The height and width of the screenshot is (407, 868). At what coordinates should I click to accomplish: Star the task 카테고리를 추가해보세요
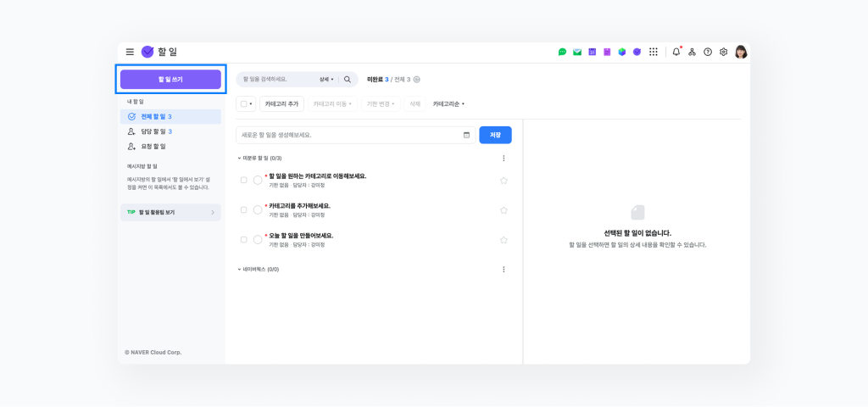click(x=504, y=210)
